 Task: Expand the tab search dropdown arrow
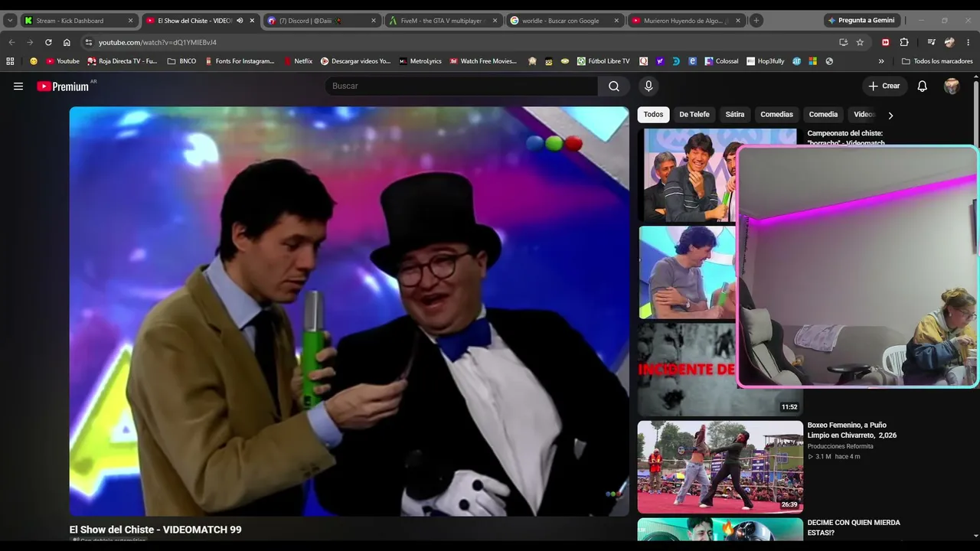(x=10, y=21)
